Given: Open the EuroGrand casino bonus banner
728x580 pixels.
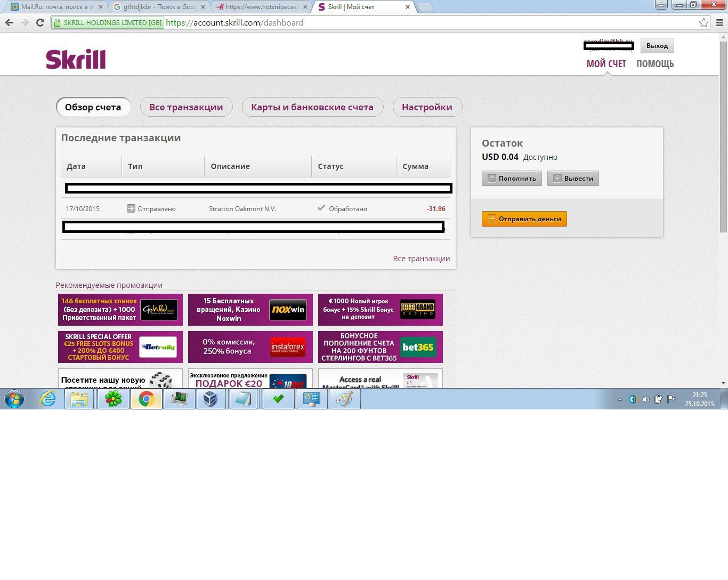Looking at the screenshot, I should pos(381,310).
